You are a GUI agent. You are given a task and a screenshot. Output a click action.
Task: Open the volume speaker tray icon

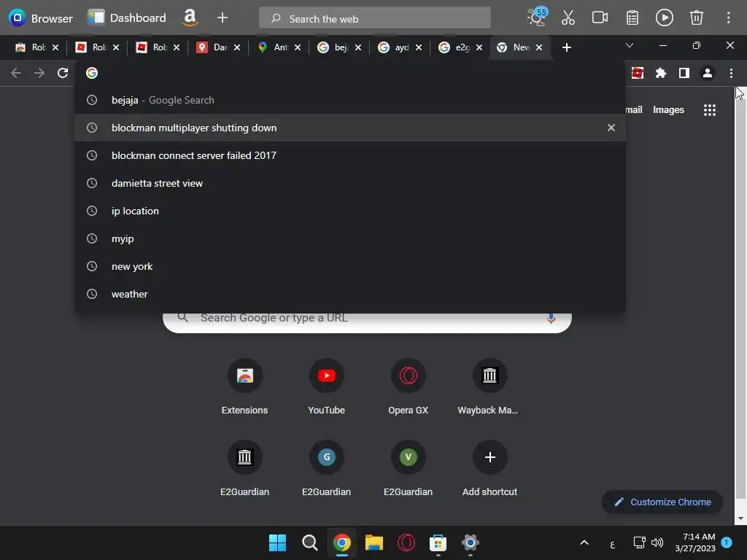click(x=657, y=542)
